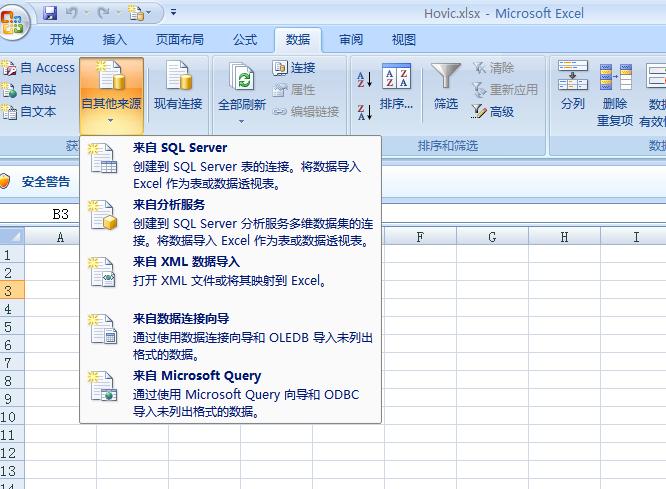Select column A header
The image size is (666, 489).
pos(60,237)
